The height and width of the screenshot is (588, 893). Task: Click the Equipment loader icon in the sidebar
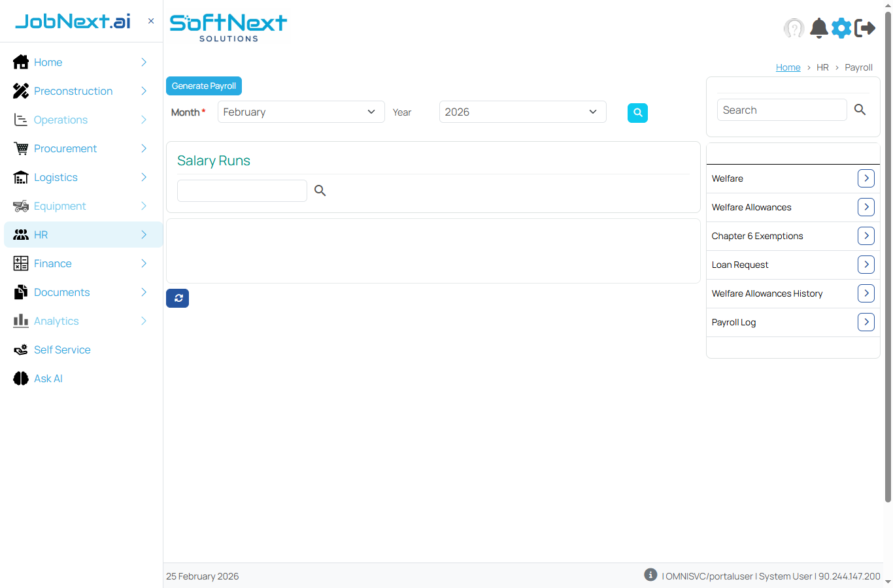[20, 206]
